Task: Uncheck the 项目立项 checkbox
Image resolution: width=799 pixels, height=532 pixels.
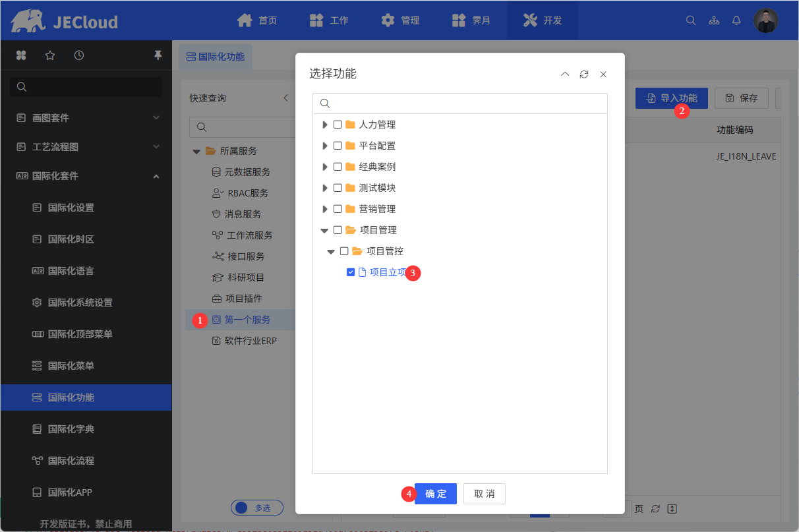Action: click(x=351, y=272)
